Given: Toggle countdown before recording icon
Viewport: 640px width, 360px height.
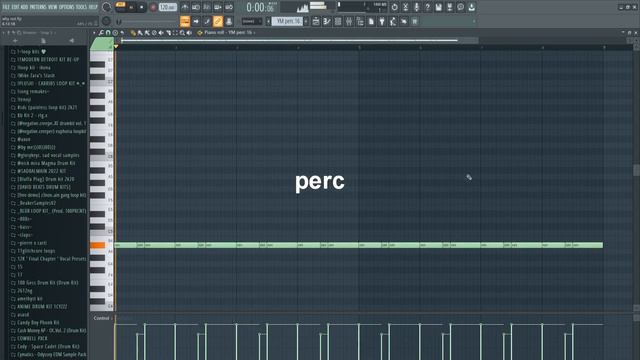Looking at the screenshot, I should pos(207,7).
